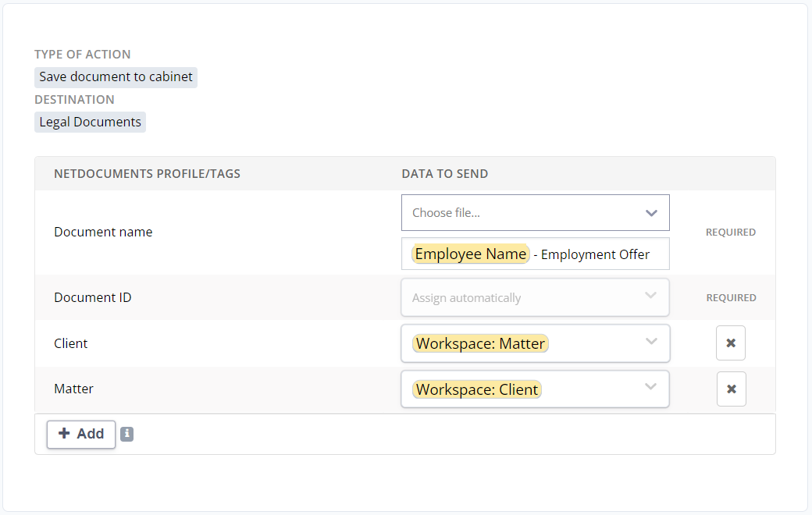The height and width of the screenshot is (515, 812).
Task: Select the Workspace: Matter token on the Client row
Action: tap(480, 343)
